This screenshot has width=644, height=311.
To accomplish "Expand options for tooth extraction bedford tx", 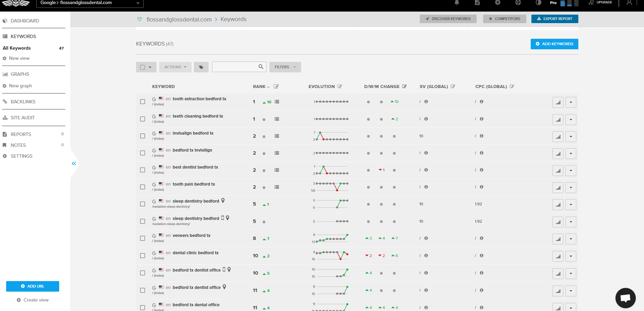I will (x=571, y=102).
